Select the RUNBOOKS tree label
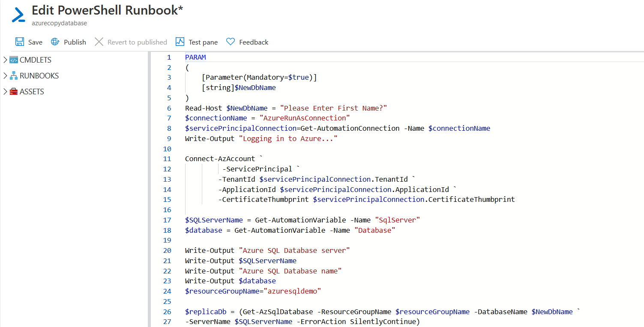The image size is (644, 327). [x=39, y=76]
